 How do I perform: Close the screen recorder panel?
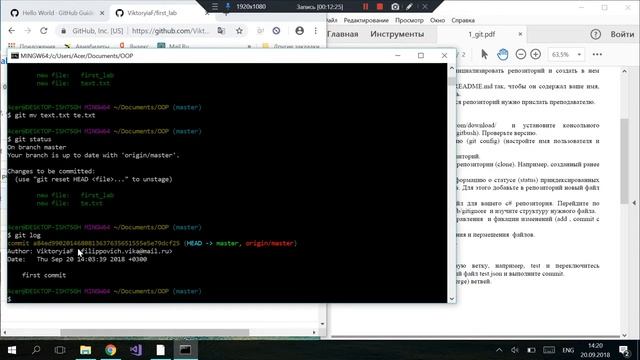coord(425,7)
